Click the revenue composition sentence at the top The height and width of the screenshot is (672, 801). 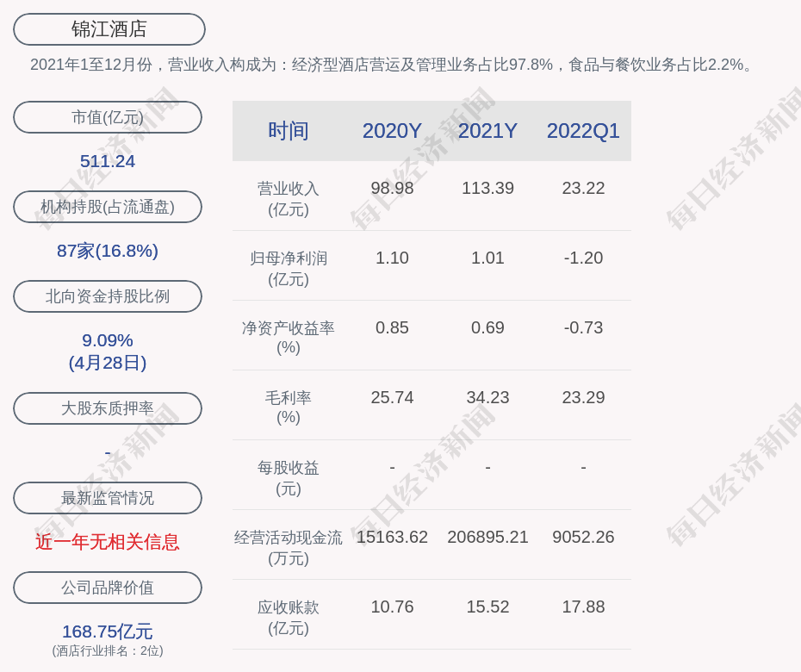(x=393, y=65)
